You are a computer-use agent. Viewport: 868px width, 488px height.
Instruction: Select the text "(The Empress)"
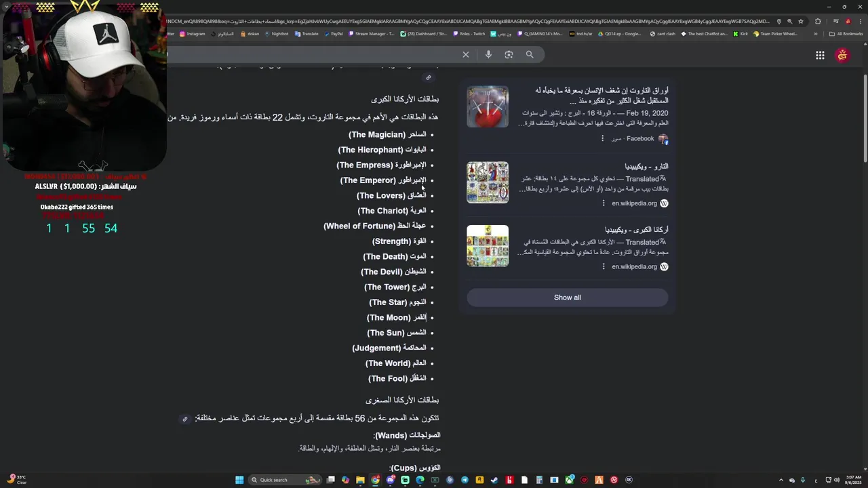(365, 165)
